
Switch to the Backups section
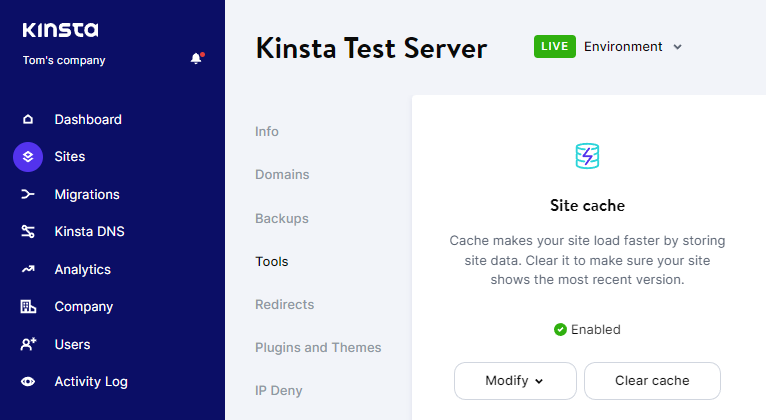coord(281,218)
